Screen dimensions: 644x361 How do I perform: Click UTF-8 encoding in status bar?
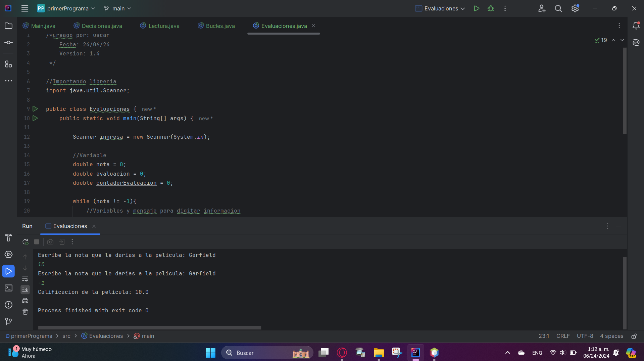pos(585,336)
